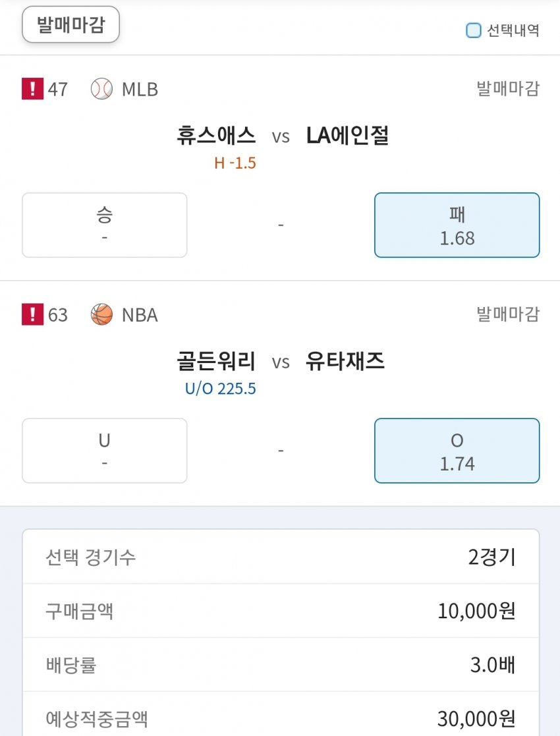Click the 유타재즈 team name
560x736 pixels.
click(345, 361)
